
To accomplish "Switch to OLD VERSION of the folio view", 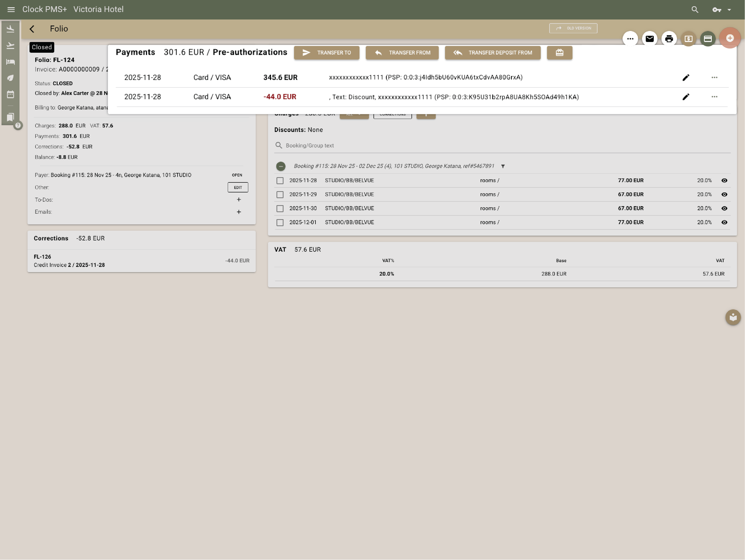I will (x=573, y=28).
